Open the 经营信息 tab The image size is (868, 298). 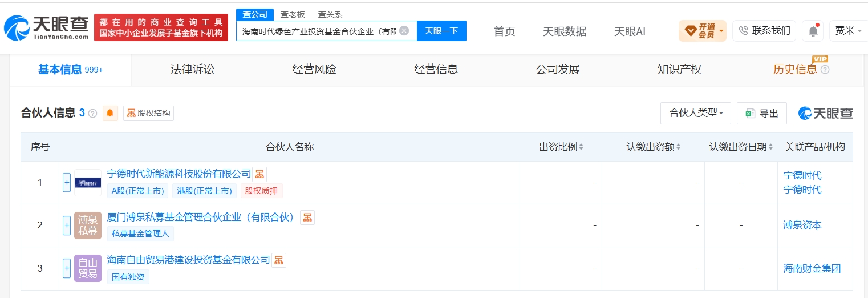(436, 70)
